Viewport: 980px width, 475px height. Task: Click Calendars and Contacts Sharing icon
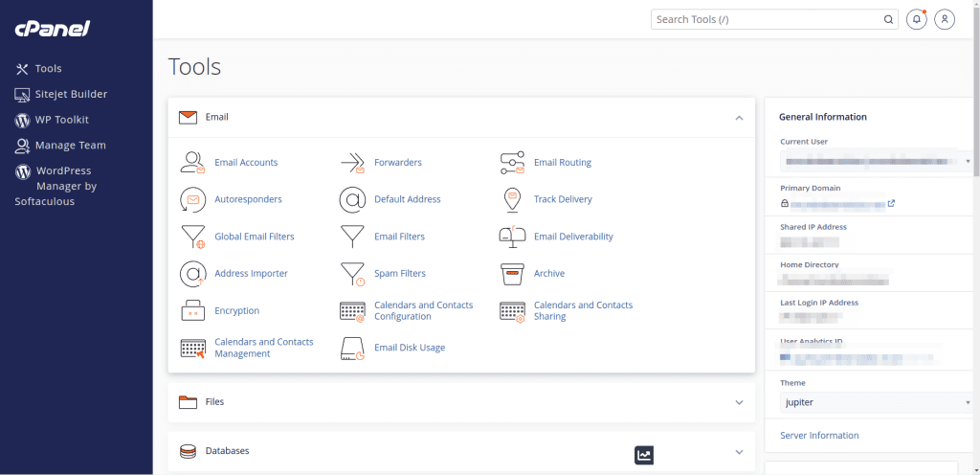513,311
